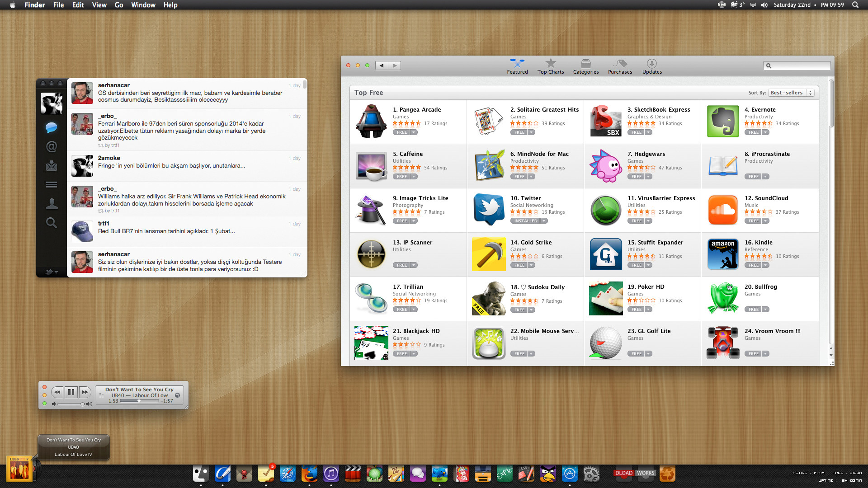Viewport: 868px width, 488px height.
Task: Click the FREE button for Hedgewars
Action: pos(636,177)
